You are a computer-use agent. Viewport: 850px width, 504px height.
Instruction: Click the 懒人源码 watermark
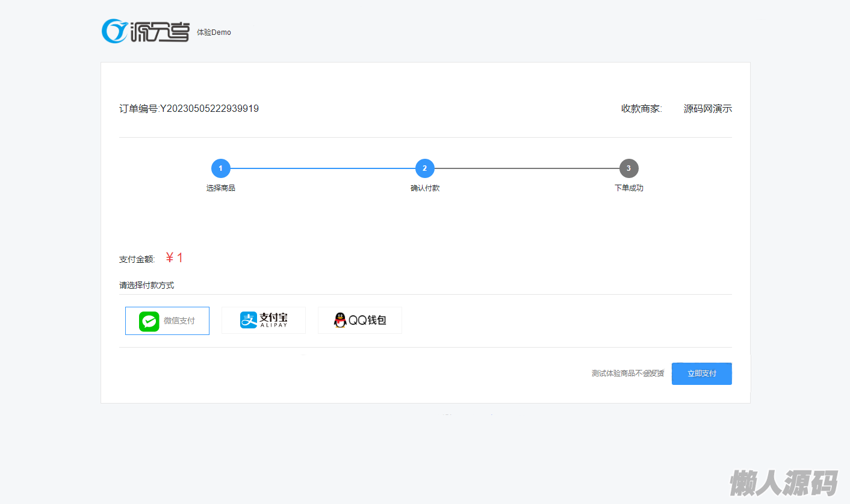[783, 482]
